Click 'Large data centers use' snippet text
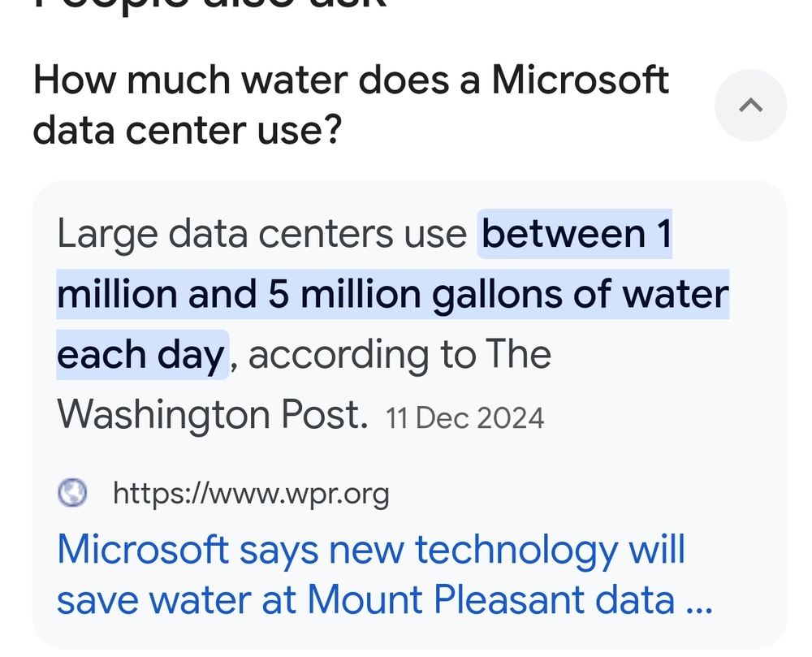The image size is (812, 657). point(261,235)
